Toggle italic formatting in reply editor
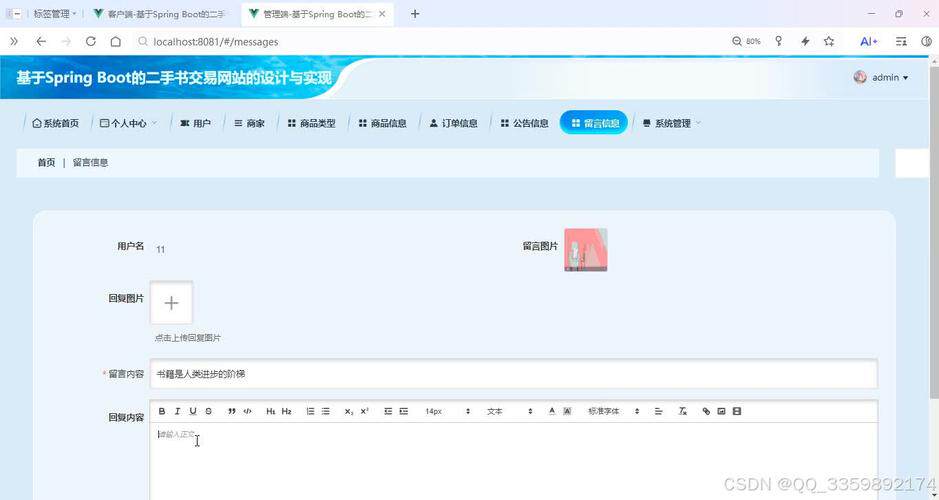 (x=177, y=411)
